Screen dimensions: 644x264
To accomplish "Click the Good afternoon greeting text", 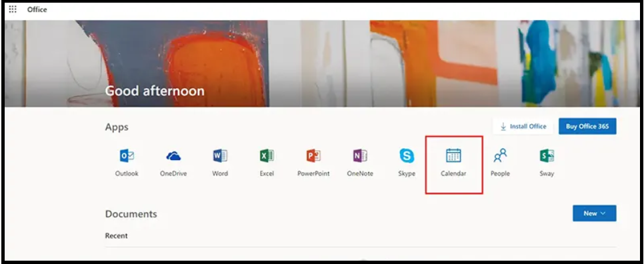I will [x=155, y=91].
